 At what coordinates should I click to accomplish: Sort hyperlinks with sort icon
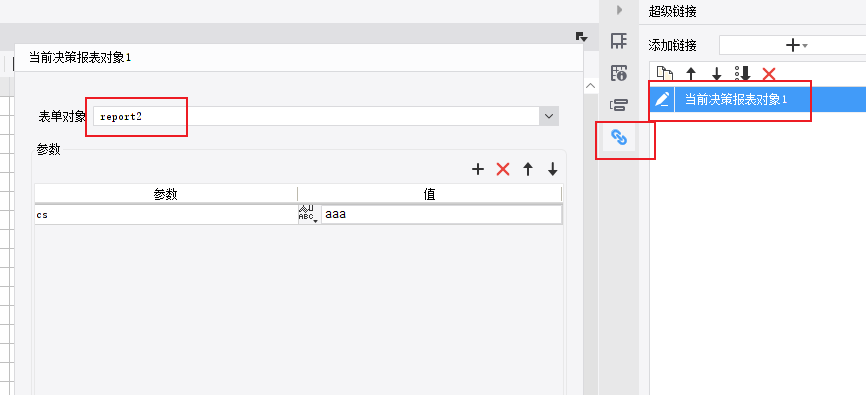coord(742,73)
